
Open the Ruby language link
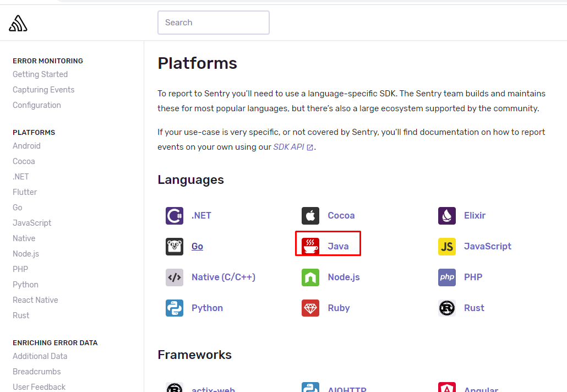coord(339,308)
